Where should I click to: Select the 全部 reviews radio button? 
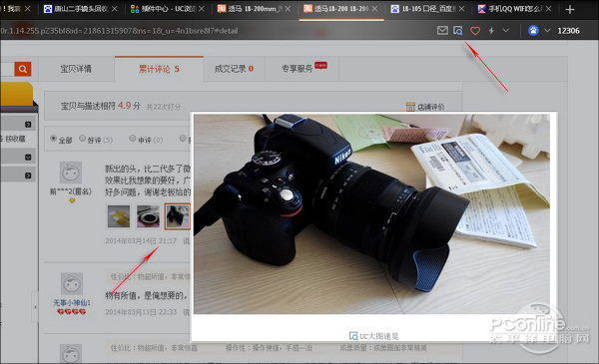point(54,139)
